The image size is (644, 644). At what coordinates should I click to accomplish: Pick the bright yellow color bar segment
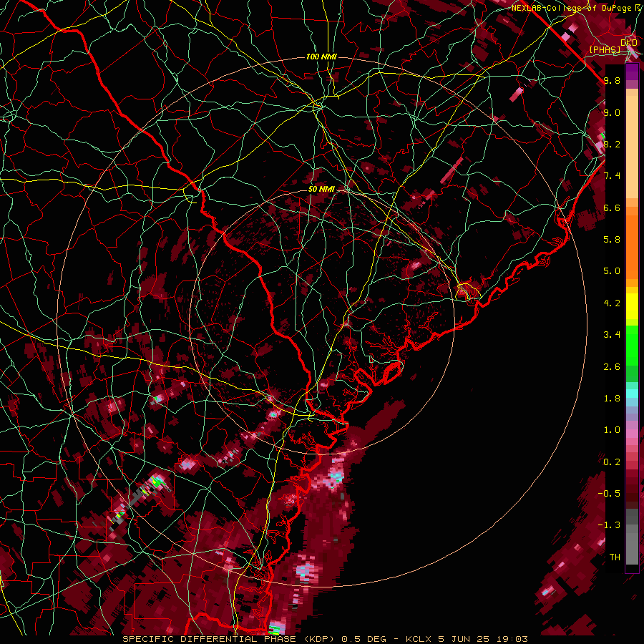coord(632,306)
